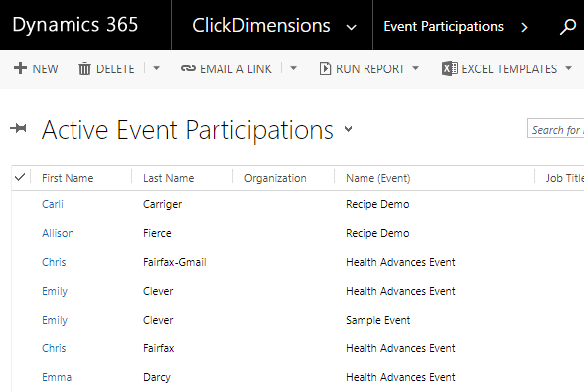The width and height of the screenshot is (584, 392).
Task: Open Emily record for Sample Event
Action: [x=55, y=320]
